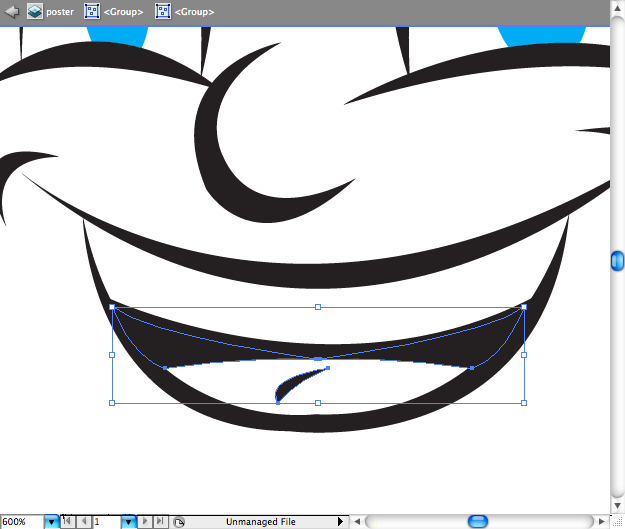Screen dimensions: 625x529
Task: Select the first <Group> icon in breadcrumb
Action: point(92,12)
